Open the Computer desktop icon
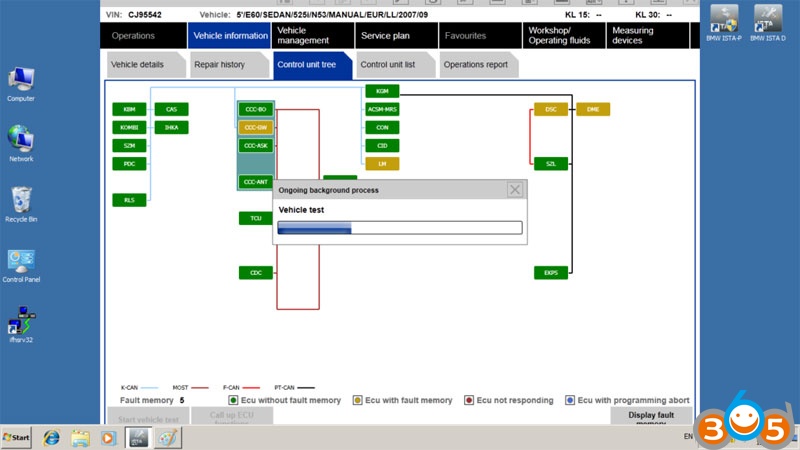The height and width of the screenshot is (450, 800). coord(21,84)
